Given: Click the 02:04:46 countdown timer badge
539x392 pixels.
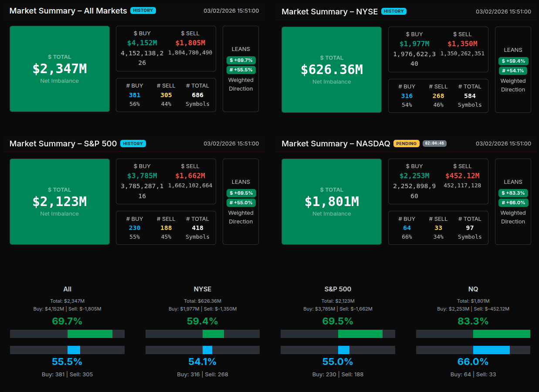Looking at the screenshot, I should [434, 143].
